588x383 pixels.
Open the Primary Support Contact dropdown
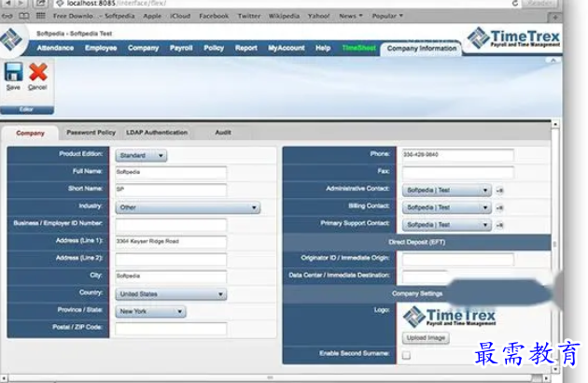click(x=447, y=225)
